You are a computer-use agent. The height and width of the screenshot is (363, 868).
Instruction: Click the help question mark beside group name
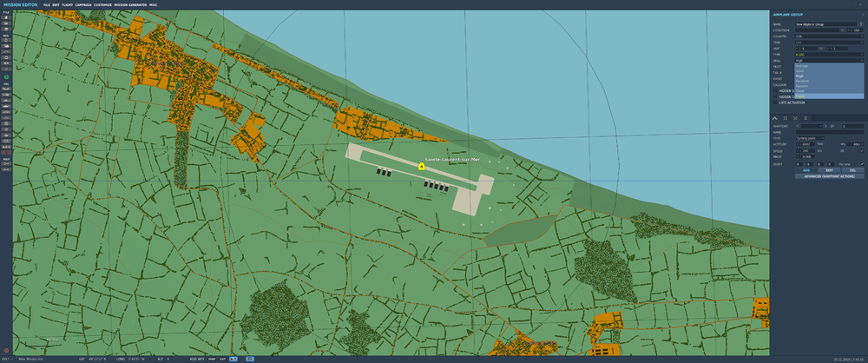click(861, 24)
